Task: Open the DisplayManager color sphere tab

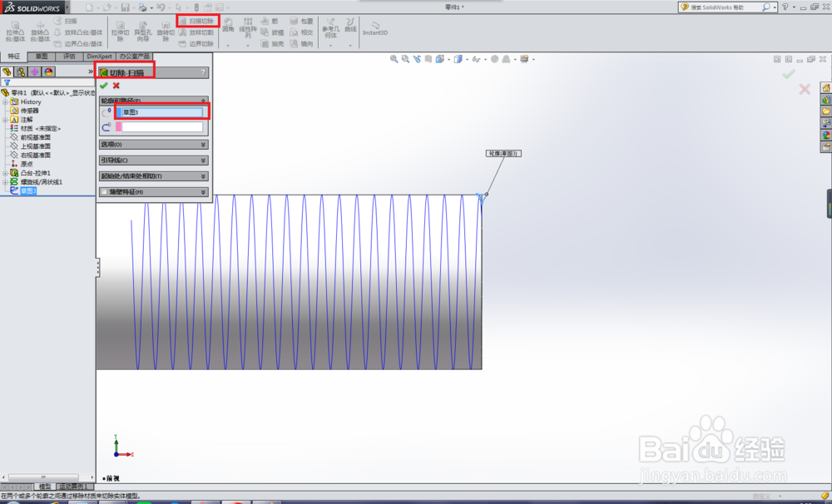Action: tap(48, 72)
